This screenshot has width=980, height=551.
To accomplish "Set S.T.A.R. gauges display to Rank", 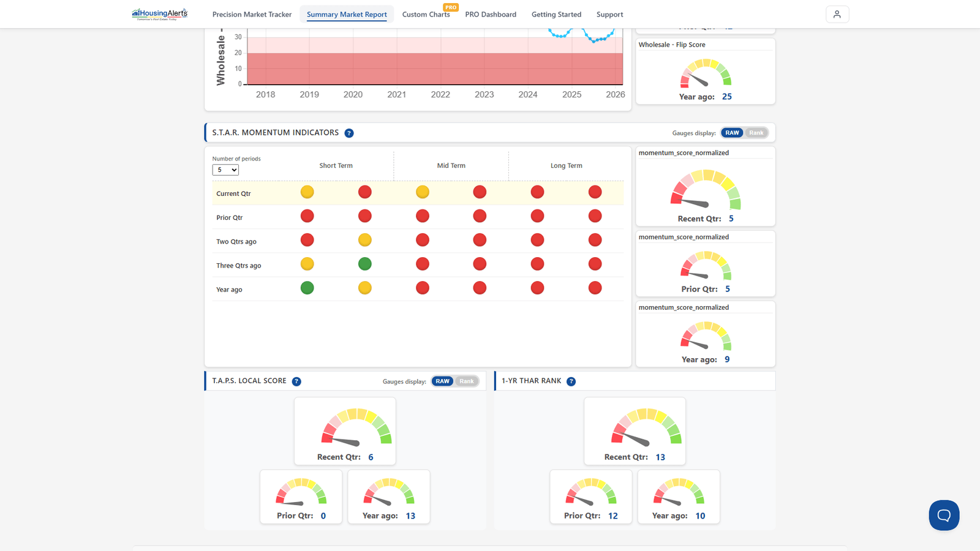I will click(x=756, y=133).
